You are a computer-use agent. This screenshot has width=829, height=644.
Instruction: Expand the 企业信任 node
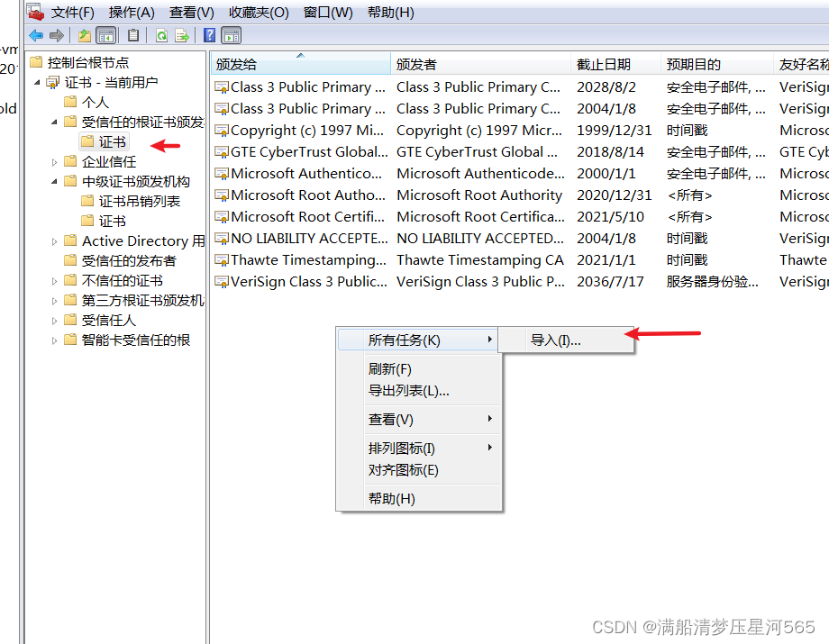coord(54,162)
